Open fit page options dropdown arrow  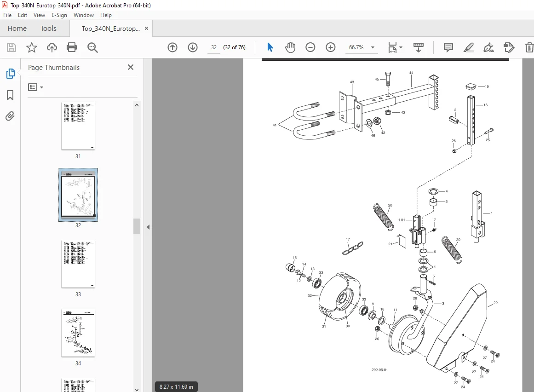coord(401,47)
